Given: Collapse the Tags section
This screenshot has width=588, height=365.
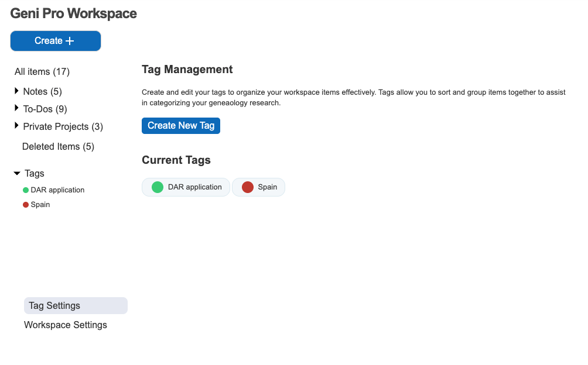Looking at the screenshot, I should (x=16, y=173).
